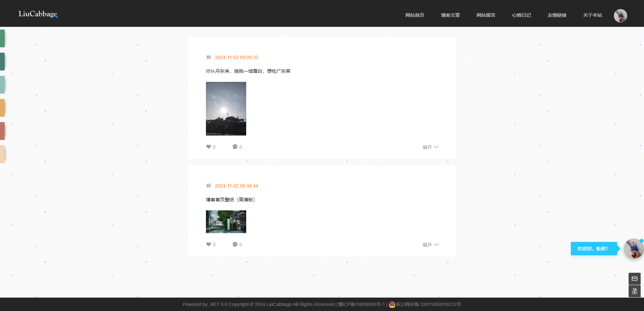
Task: Click the LiuCabbage logo
Action: (38, 14)
